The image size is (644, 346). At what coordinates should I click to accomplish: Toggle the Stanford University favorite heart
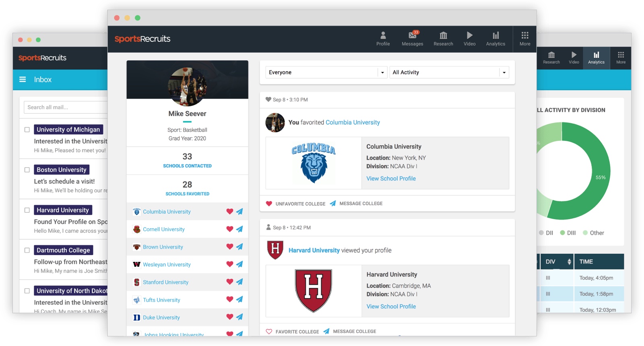[x=229, y=282]
